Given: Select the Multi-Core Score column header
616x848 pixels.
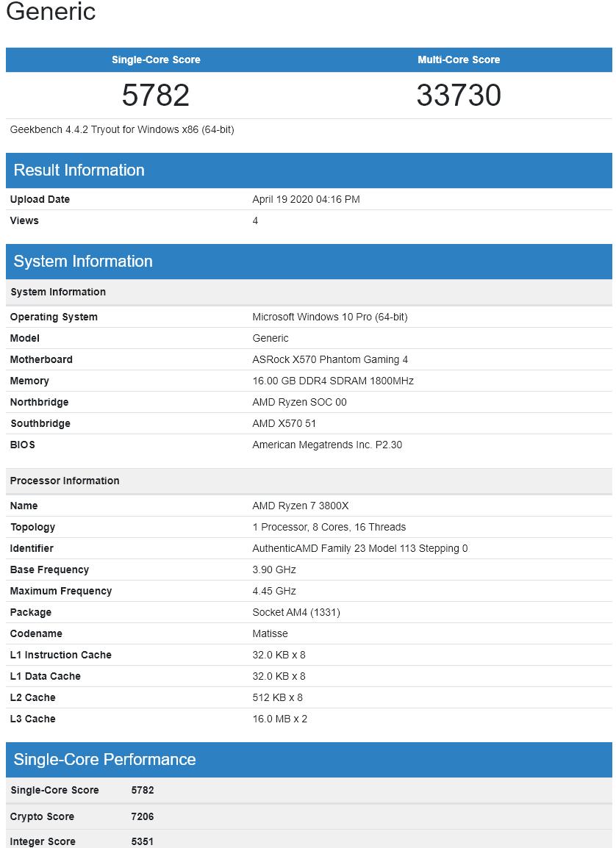Looking at the screenshot, I should pyautogui.click(x=459, y=60).
